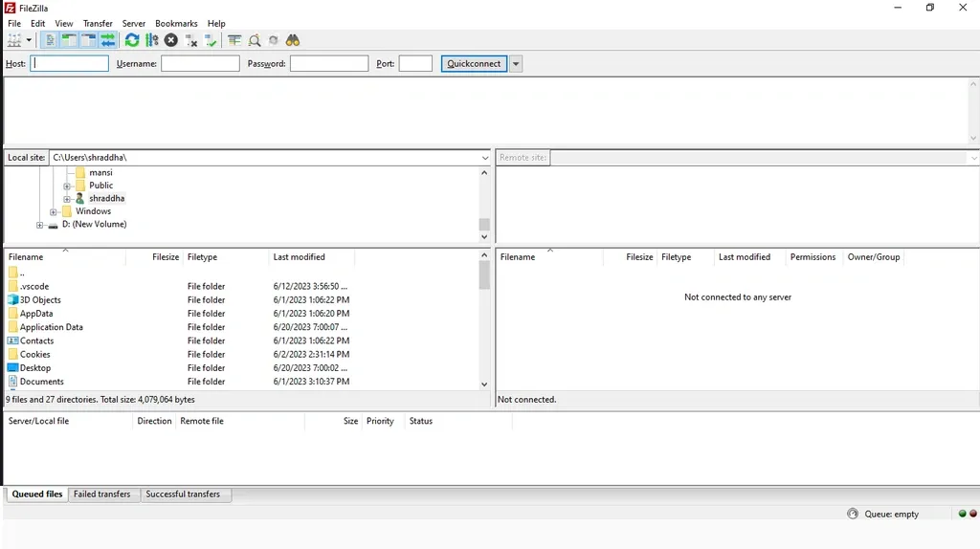Open the Help menu

[216, 23]
